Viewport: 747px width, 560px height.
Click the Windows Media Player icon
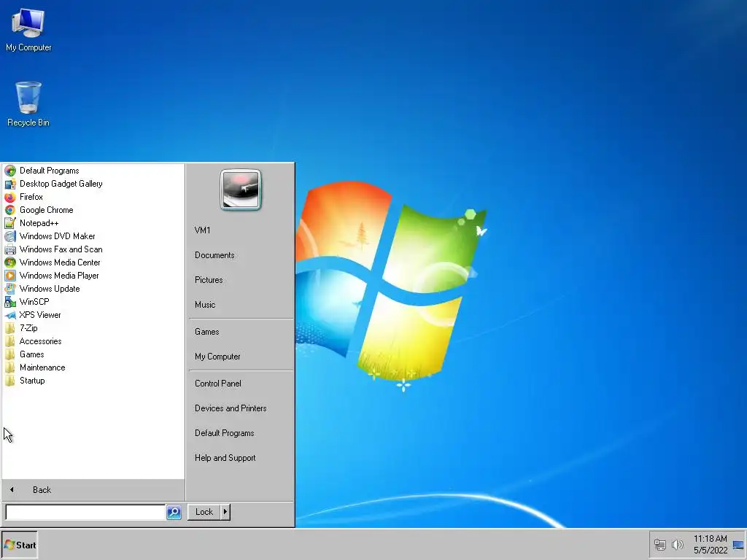coord(10,276)
